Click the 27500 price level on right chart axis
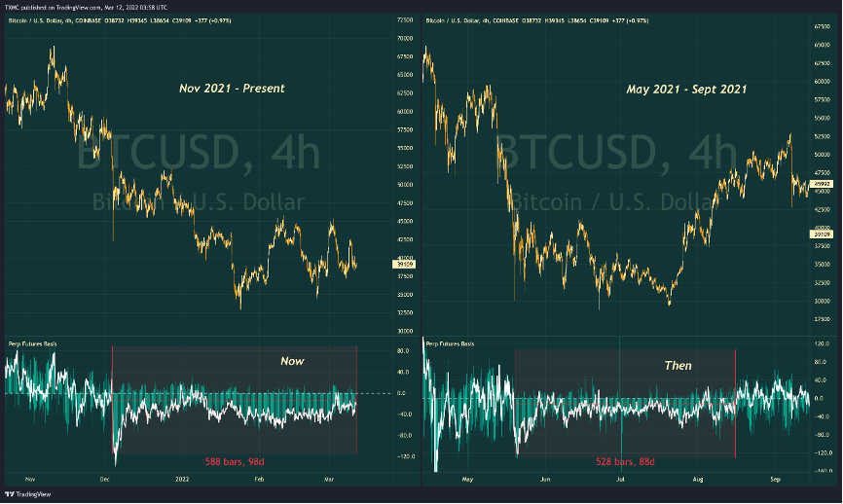This screenshot has height=504, width=843. click(822, 319)
